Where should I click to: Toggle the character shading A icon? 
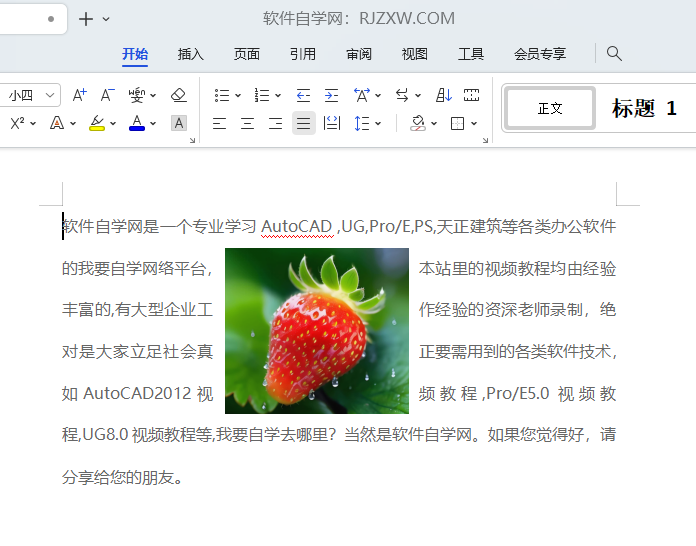(x=179, y=123)
